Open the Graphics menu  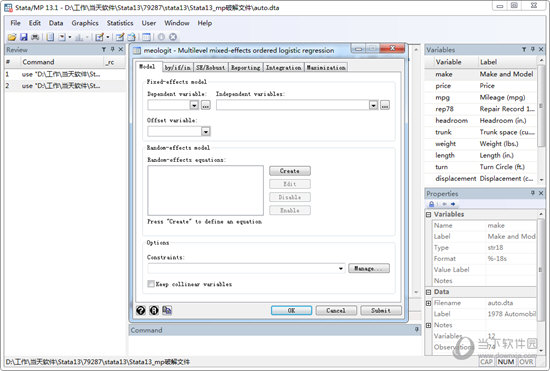(85, 23)
